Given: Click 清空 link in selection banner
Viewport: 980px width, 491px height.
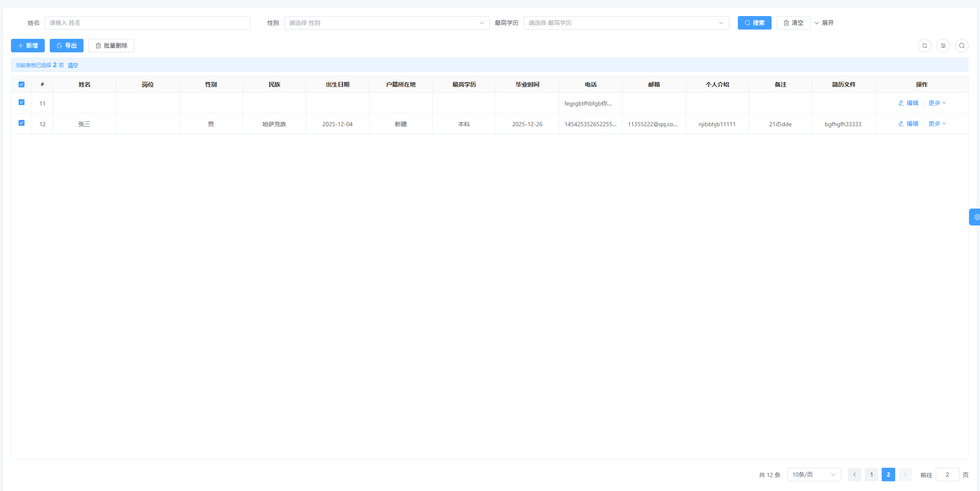Looking at the screenshot, I should [x=73, y=65].
